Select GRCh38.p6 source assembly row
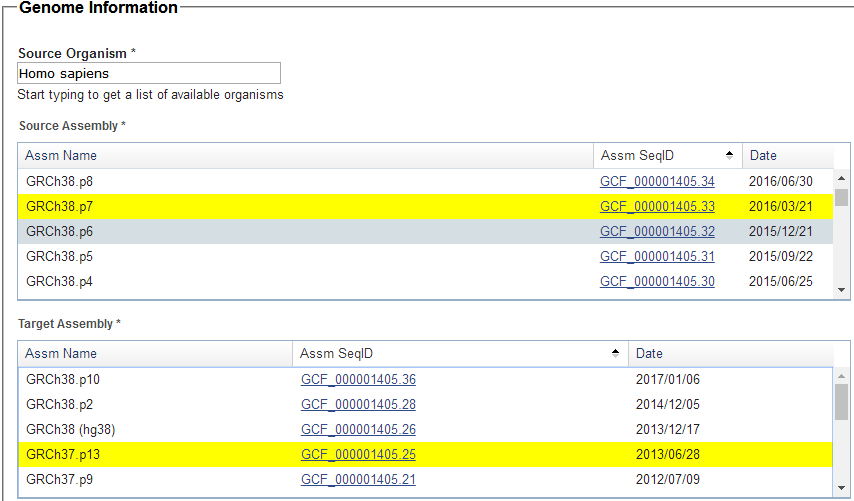854x501 pixels. click(x=425, y=231)
